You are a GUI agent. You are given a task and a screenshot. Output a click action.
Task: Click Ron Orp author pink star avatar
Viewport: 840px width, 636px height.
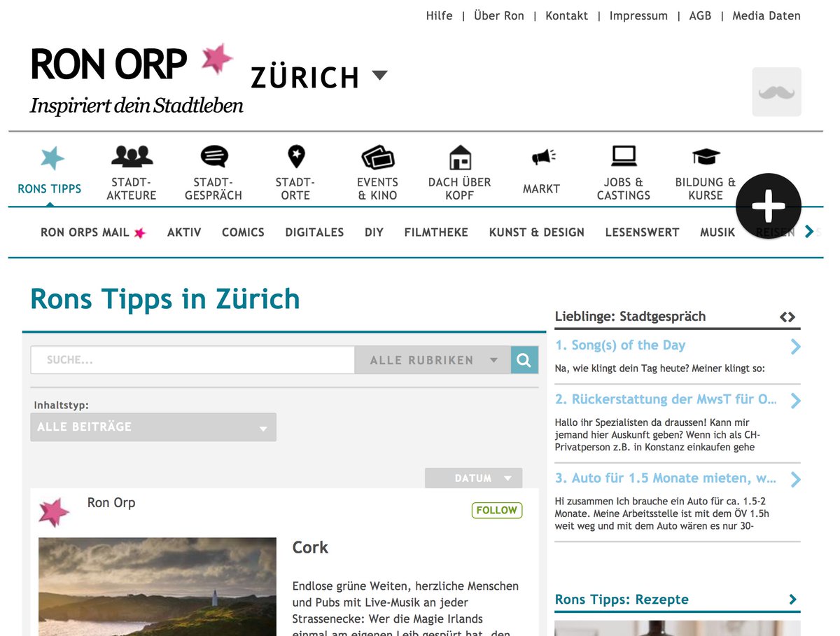click(54, 512)
